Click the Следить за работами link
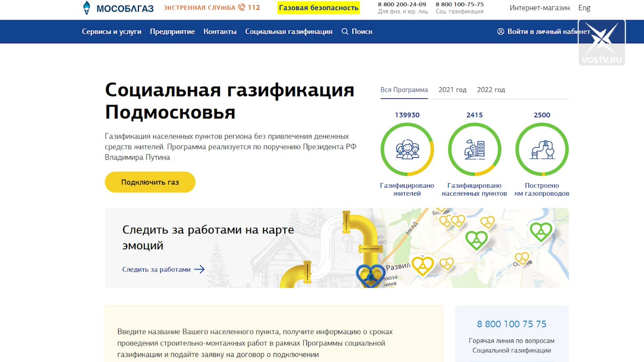Image resolution: width=644 pixels, height=362 pixels. (156, 269)
